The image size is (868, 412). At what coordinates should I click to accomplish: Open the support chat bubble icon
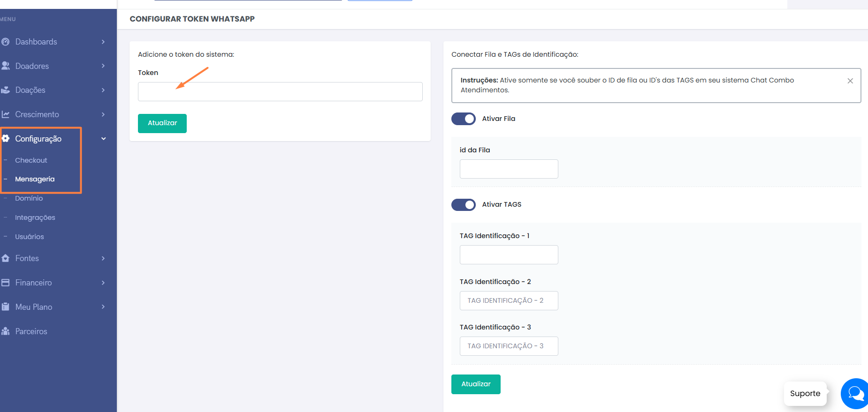pos(855,394)
